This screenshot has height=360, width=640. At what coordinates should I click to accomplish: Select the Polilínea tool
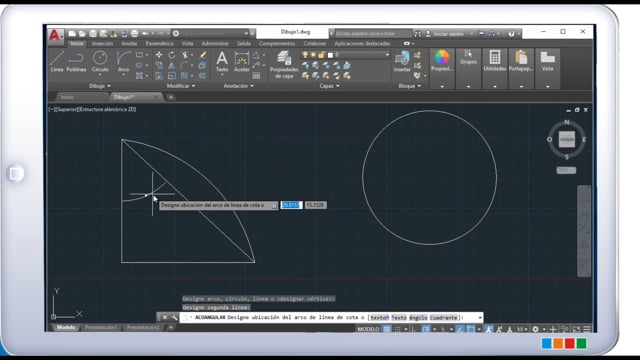[x=76, y=61]
